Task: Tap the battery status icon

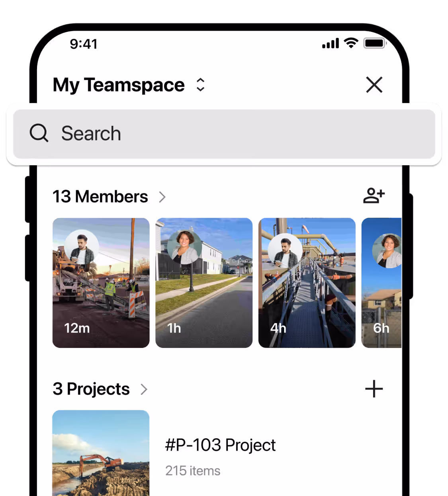Action: coord(375,43)
